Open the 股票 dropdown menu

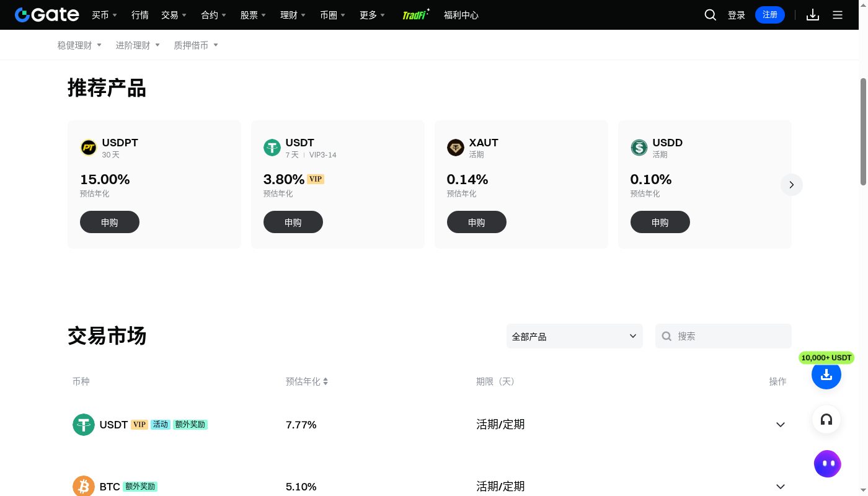point(253,15)
